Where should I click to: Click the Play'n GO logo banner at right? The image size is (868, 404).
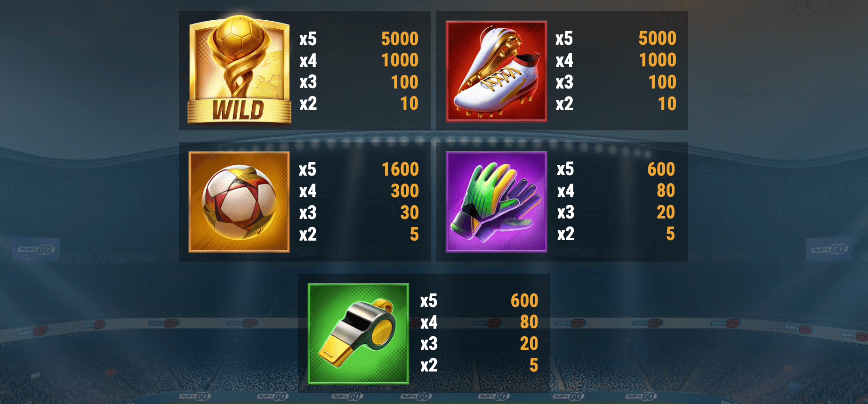[830, 250]
